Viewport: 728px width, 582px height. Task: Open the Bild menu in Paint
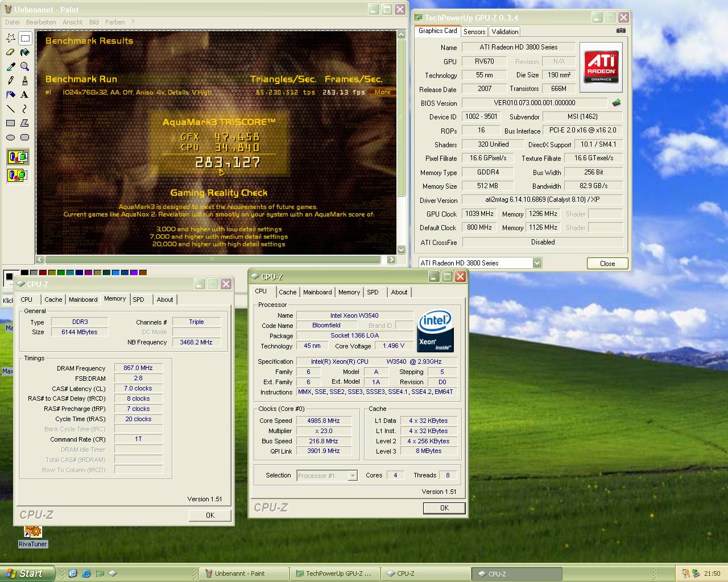pos(94,22)
